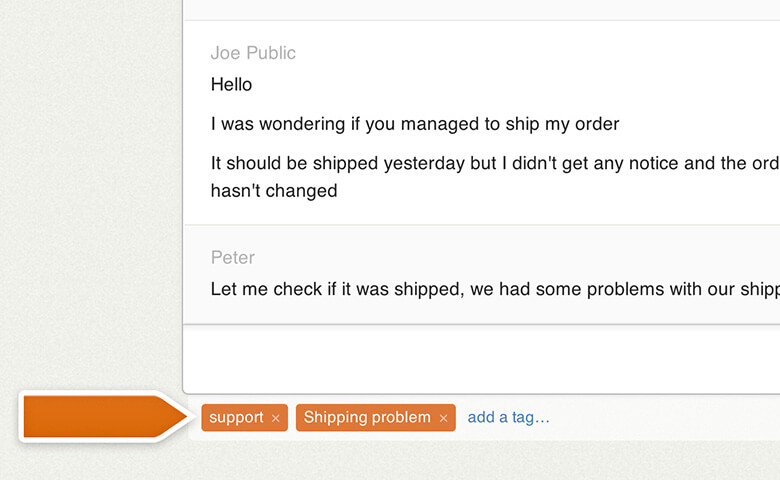
Task: Remove the "support" tag with its x
Action: click(275, 418)
